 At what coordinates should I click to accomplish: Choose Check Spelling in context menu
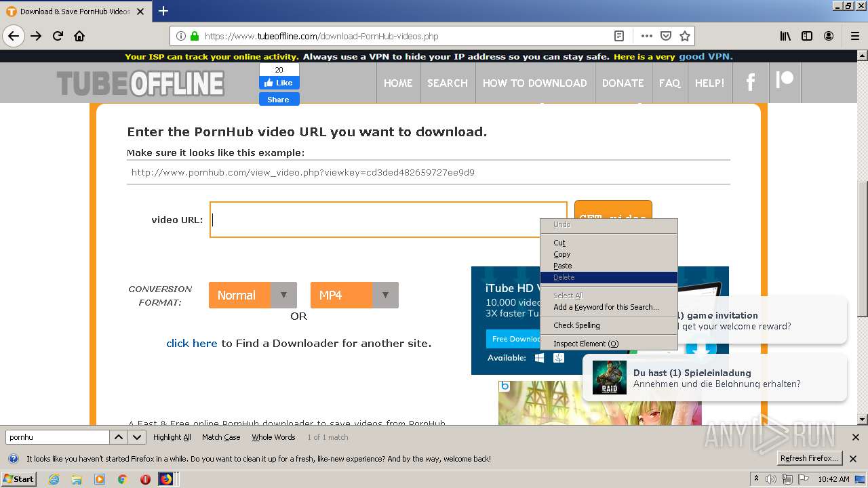(x=609, y=325)
